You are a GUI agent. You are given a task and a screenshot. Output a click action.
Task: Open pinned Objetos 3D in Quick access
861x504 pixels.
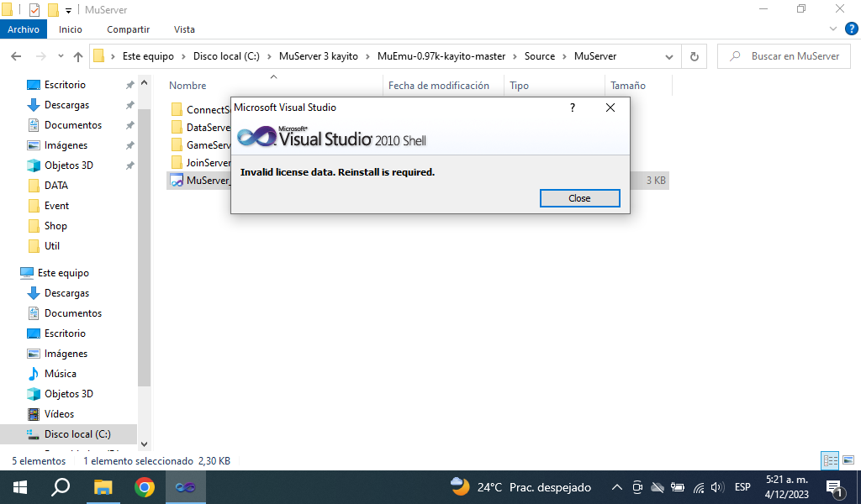(x=69, y=165)
